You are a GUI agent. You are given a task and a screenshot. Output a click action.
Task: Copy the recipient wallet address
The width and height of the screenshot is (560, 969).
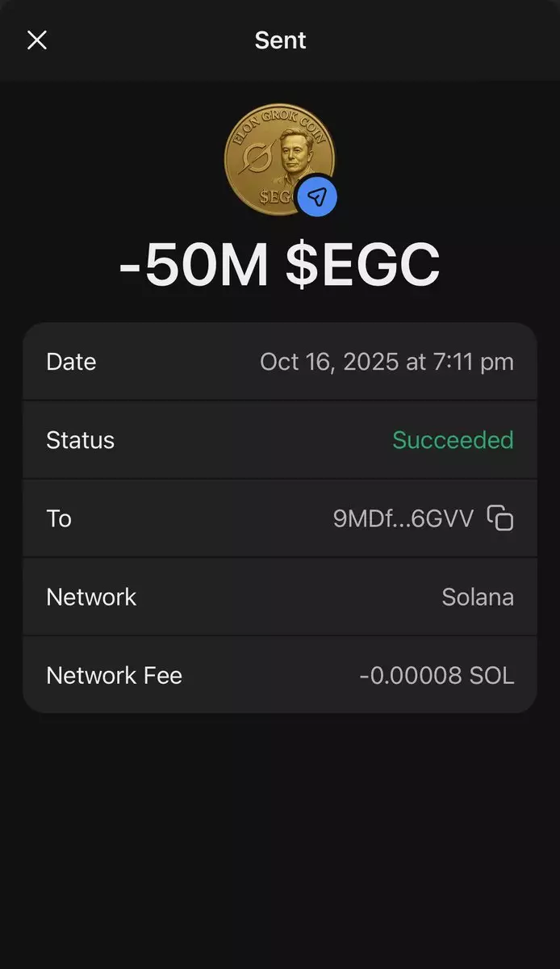(500, 518)
